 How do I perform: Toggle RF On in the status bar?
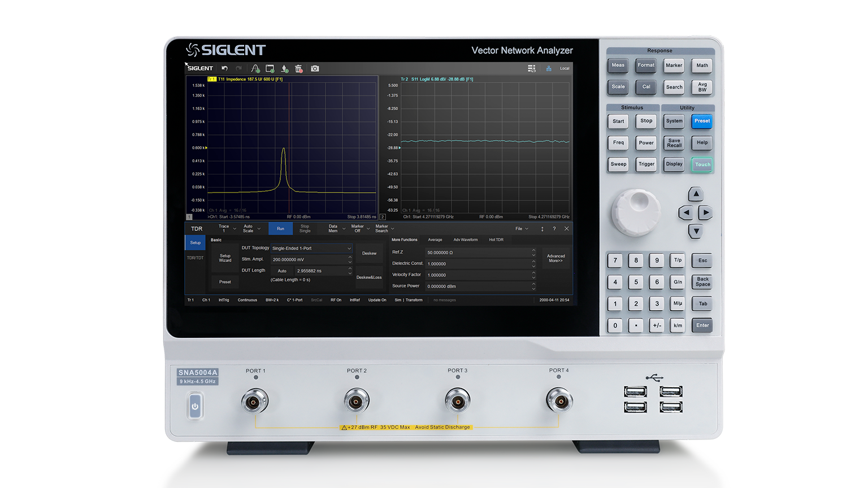[x=336, y=300]
